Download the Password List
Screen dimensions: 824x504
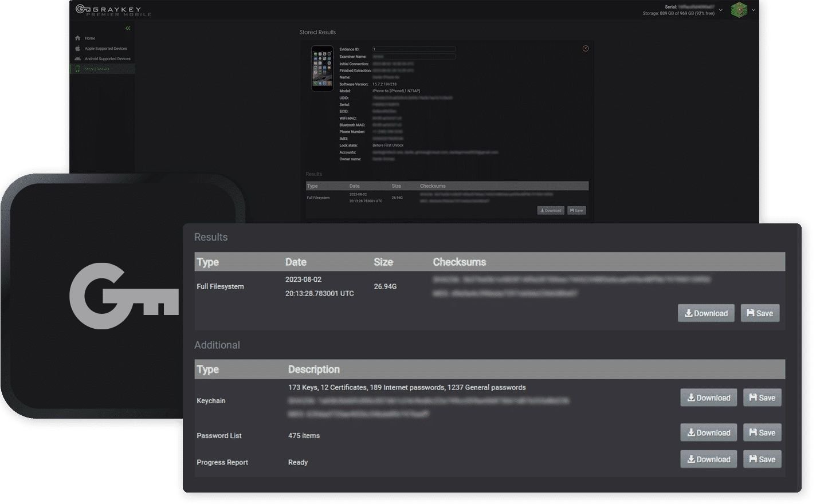tap(708, 433)
